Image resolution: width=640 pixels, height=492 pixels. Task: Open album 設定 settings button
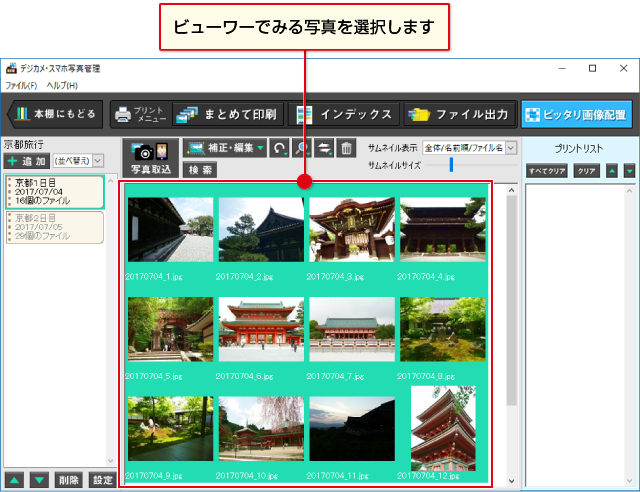point(102,480)
